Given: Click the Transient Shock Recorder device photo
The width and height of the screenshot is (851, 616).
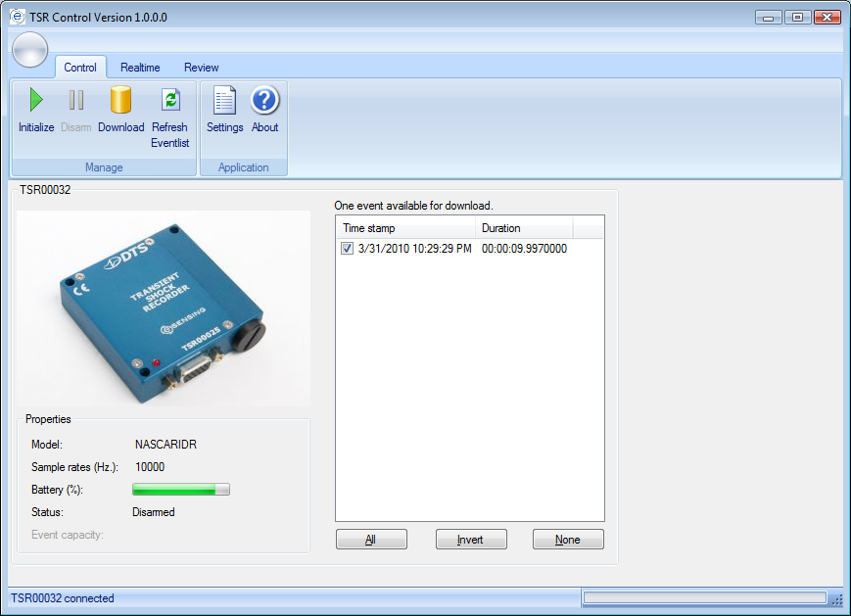Looking at the screenshot, I should (164, 308).
